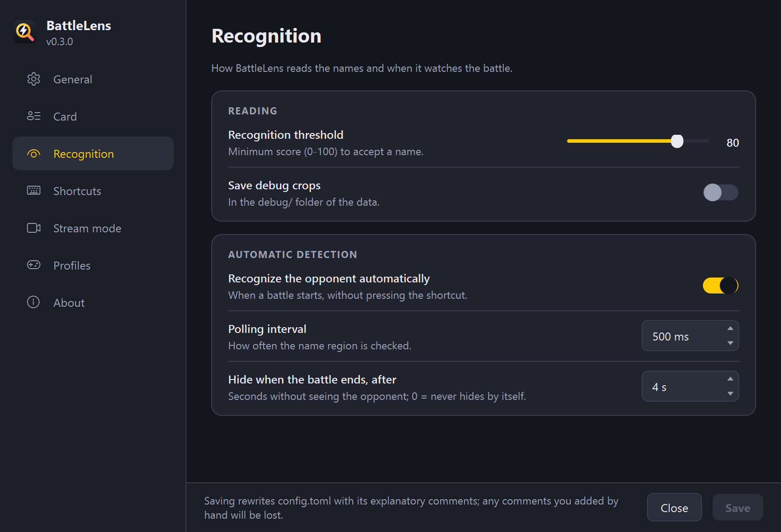Click the Minimum score description text
Screen dimensions: 781x532
(326, 152)
